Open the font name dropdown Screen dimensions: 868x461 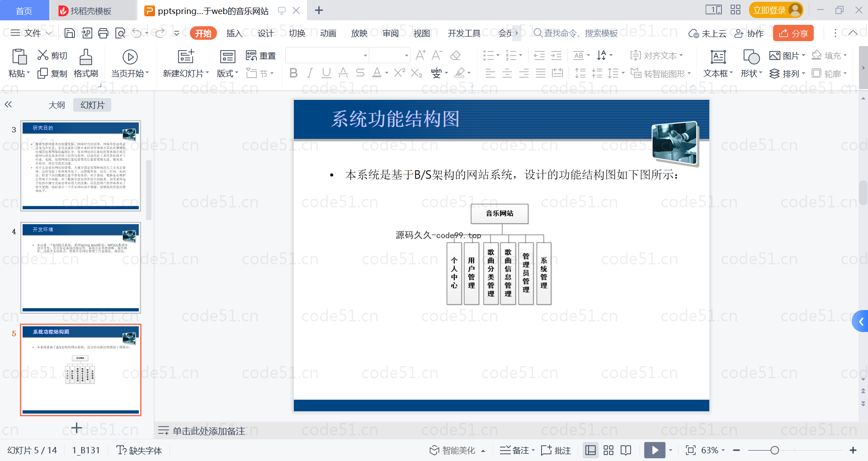click(365, 56)
